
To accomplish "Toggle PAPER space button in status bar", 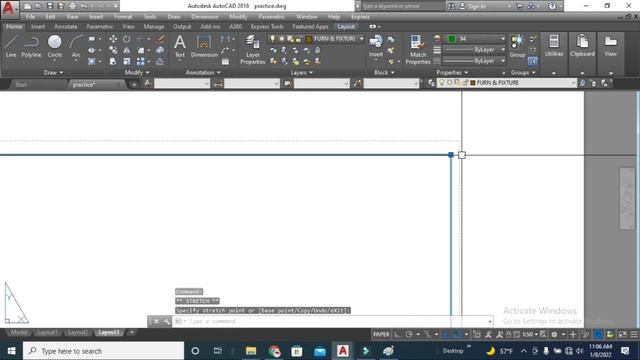I will (x=381, y=334).
